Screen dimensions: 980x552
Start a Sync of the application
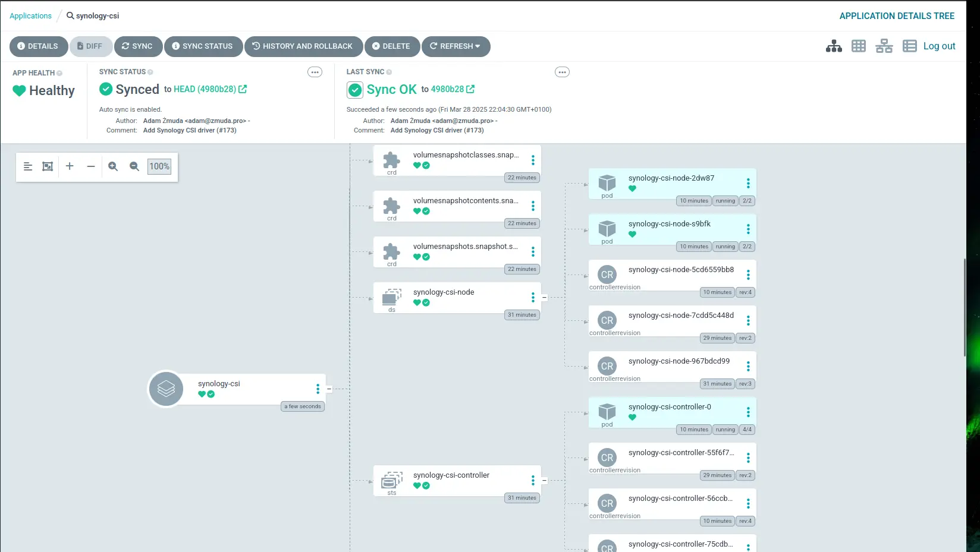click(138, 46)
